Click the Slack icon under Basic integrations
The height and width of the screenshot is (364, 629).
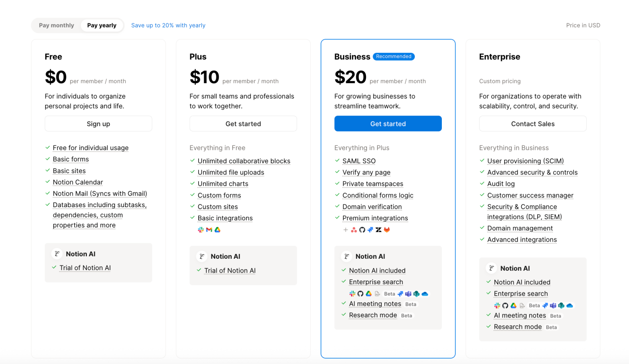click(x=200, y=230)
